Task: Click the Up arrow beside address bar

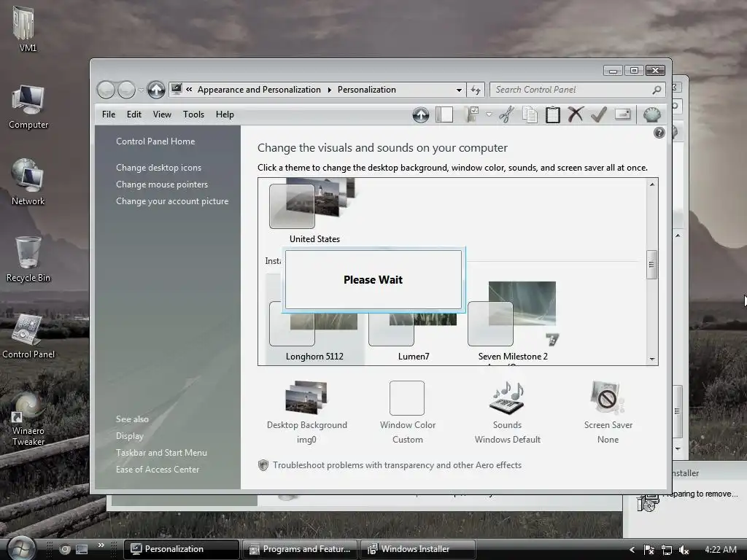Action: tap(156, 90)
